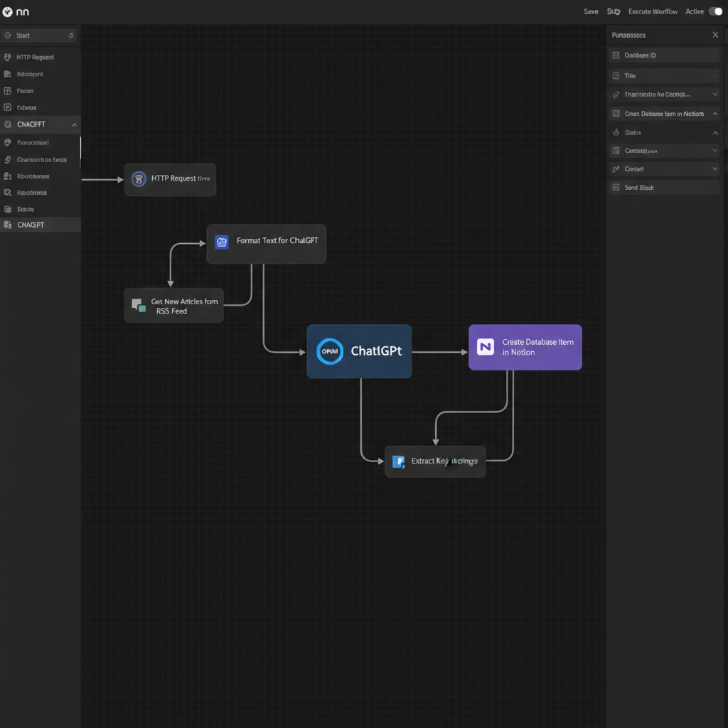The width and height of the screenshot is (728, 728).
Task: Select the Extract Key node
Action: click(435, 461)
